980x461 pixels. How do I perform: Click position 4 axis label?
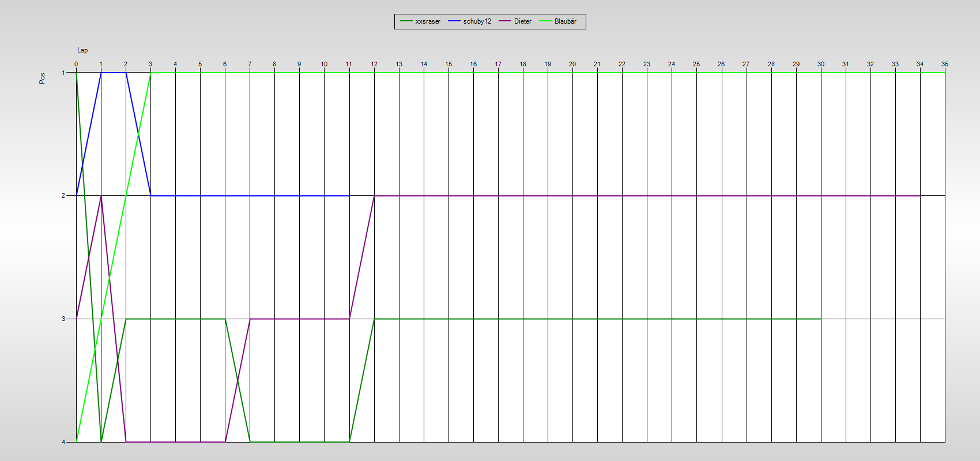[x=63, y=442]
